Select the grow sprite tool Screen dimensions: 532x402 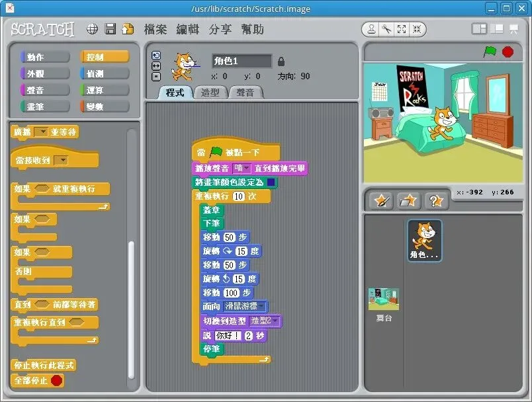click(x=402, y=30)
